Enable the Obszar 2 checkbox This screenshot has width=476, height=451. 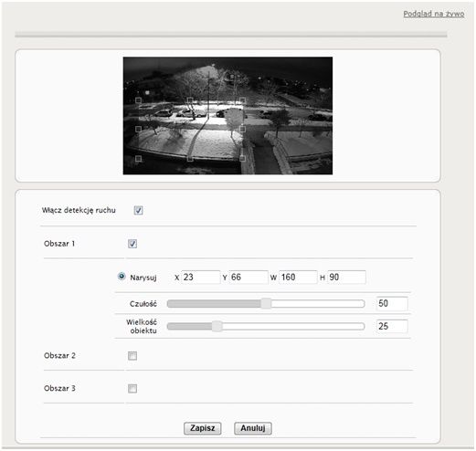132,355
